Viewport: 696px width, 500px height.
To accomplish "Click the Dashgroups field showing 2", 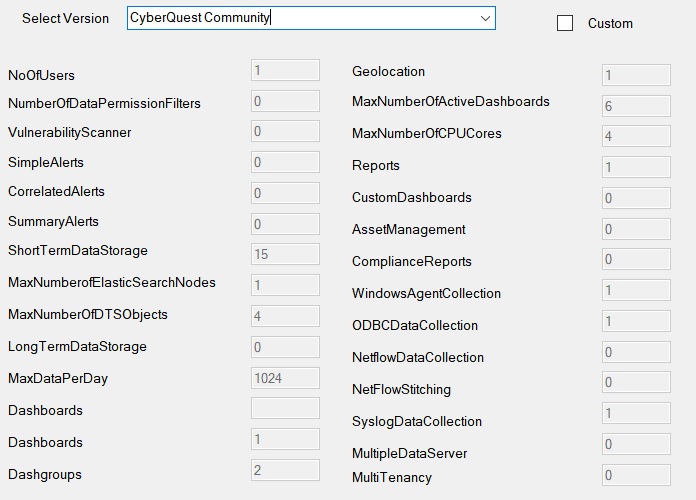I will pyautogui.click(x=285, y=470).
